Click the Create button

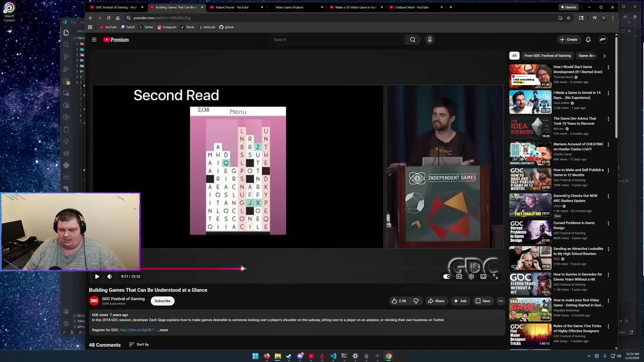pyautogui.click(x=569, y=40)
